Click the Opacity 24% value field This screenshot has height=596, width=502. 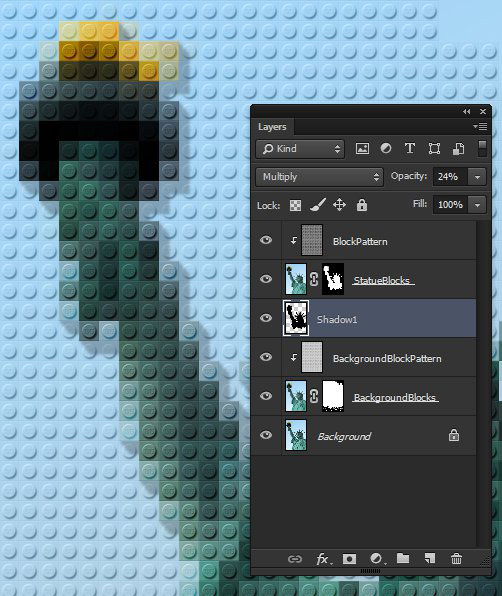click(451, 177)
